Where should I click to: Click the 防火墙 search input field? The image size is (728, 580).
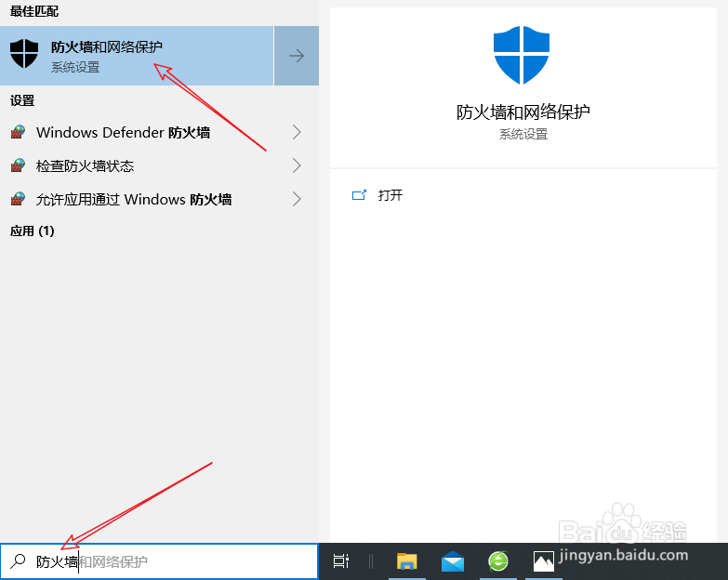coord(159,561)
